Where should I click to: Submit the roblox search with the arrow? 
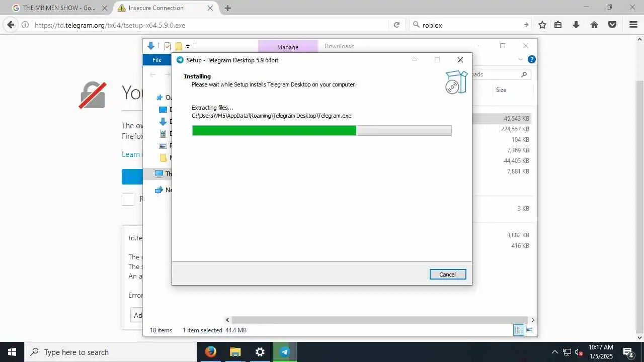pyautogui.click(x=526, y=25)
